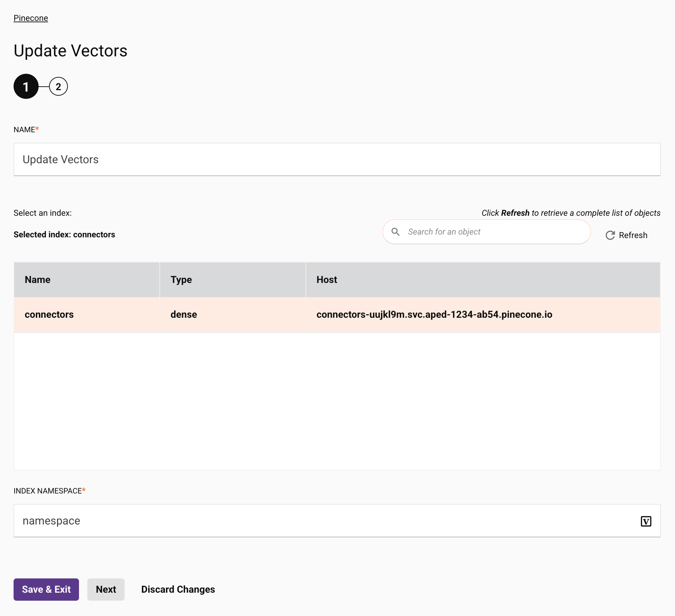
Task: Click the Selected index: connectors label
Action: [x=64, y=235]
